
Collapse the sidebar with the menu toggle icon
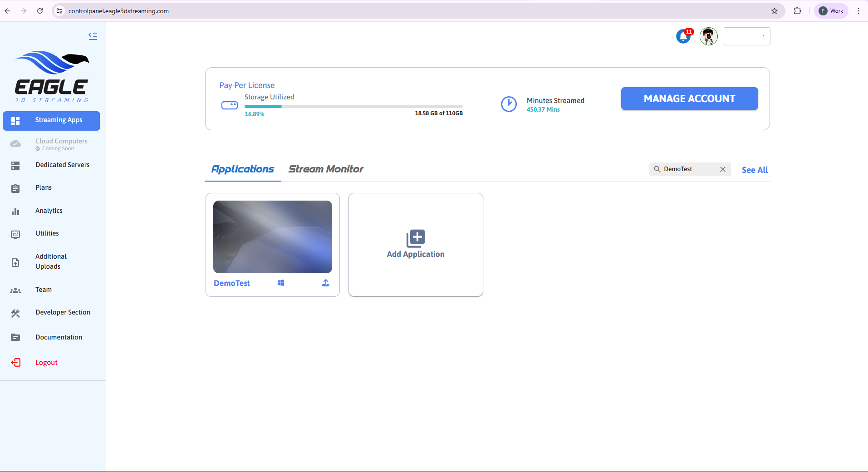pyautogui.click(x=93, y=36)
